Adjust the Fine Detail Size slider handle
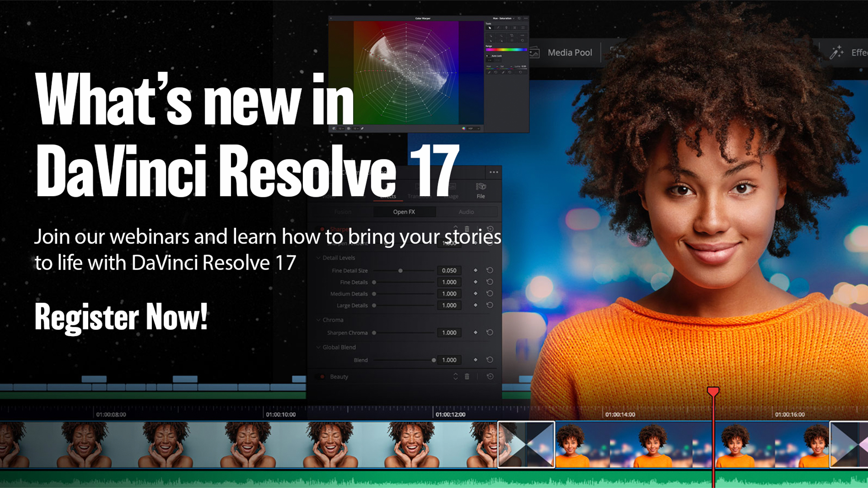Viewport: 868px width, 488px height. (400, 271)
